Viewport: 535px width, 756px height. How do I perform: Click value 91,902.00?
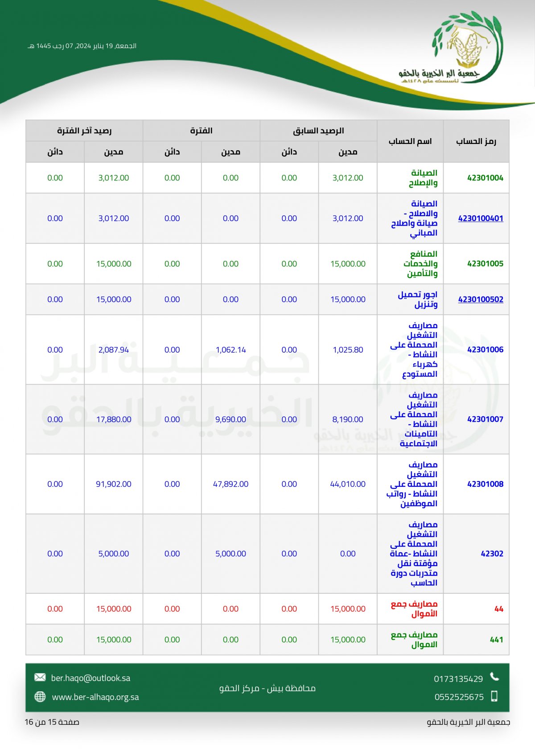[114, 484]
